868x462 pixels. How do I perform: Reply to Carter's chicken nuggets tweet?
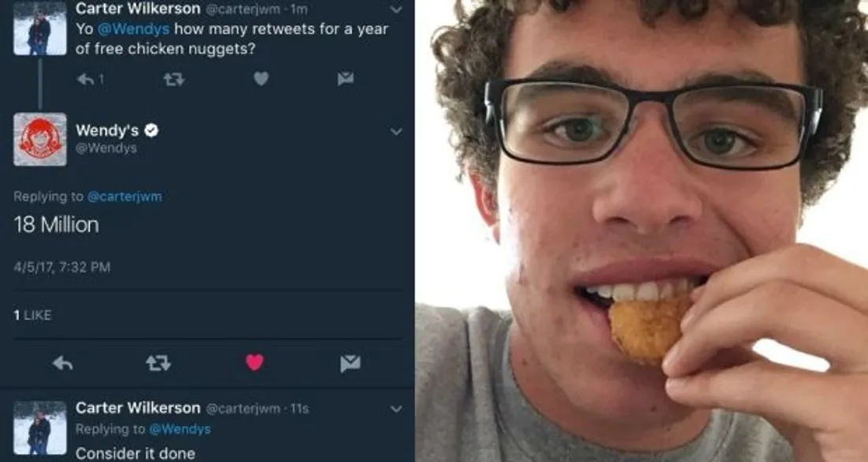coord(85,80)
